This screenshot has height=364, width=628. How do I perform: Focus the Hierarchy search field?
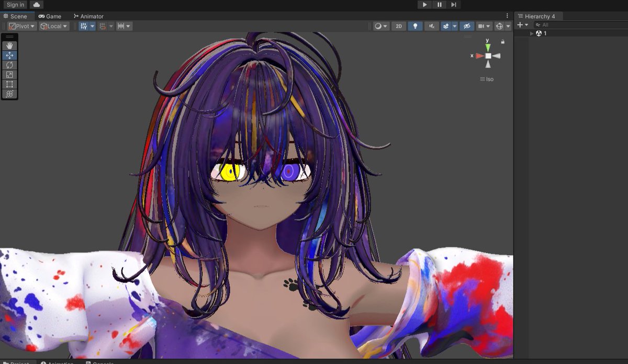pyautogui.click(x=581, y=25)
